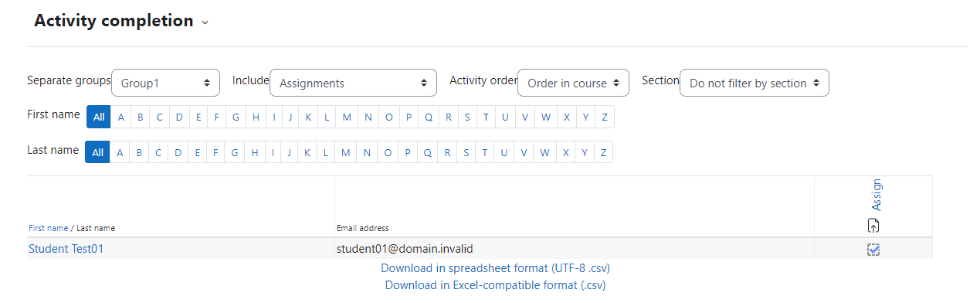Filter First name by letter M
This screenshot has width=980, height=303.
pyautogui.click(x=347, y=117)
